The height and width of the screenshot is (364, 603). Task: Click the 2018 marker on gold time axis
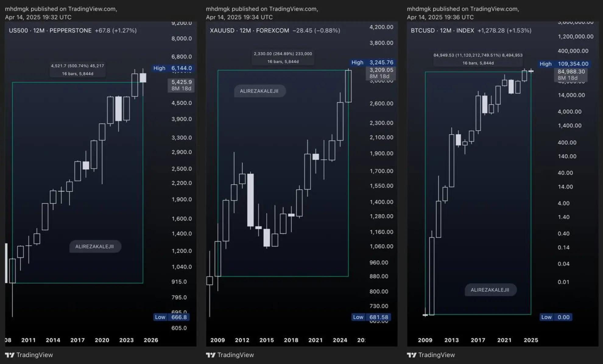291,340
